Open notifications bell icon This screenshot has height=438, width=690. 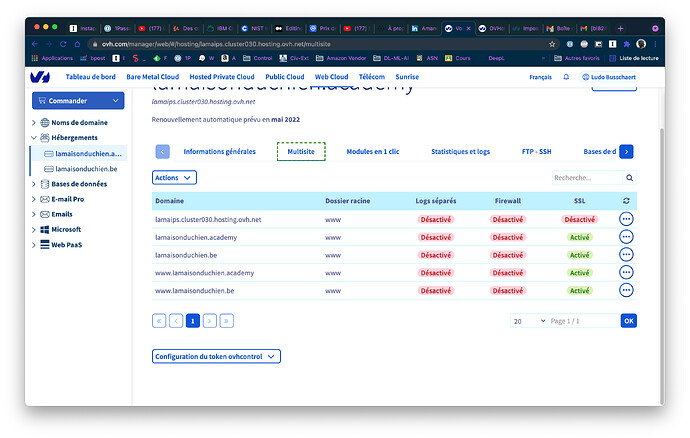[566, 77]
